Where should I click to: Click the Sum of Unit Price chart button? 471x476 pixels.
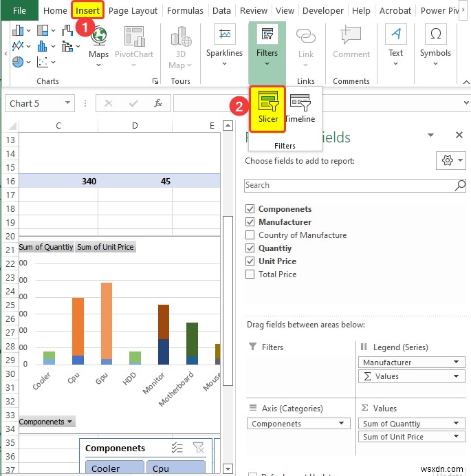[x=105, y=247]
